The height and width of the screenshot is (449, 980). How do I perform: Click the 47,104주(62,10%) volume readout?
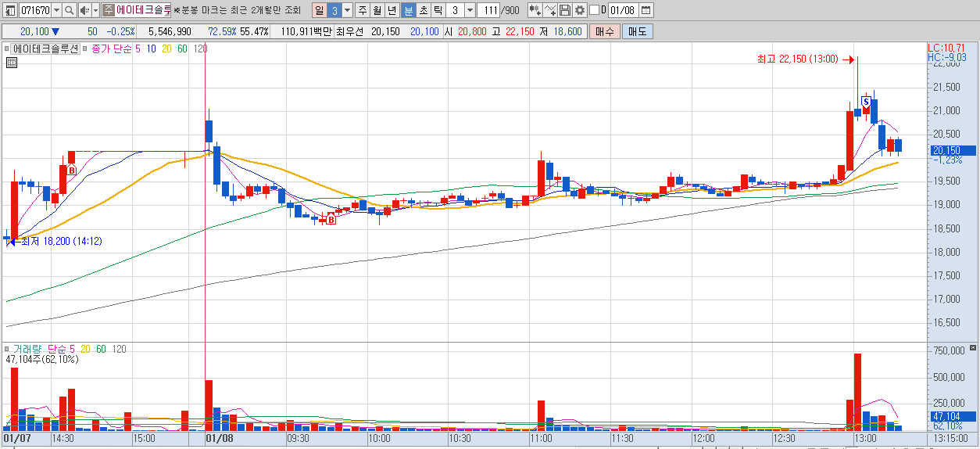click(41, 360)
